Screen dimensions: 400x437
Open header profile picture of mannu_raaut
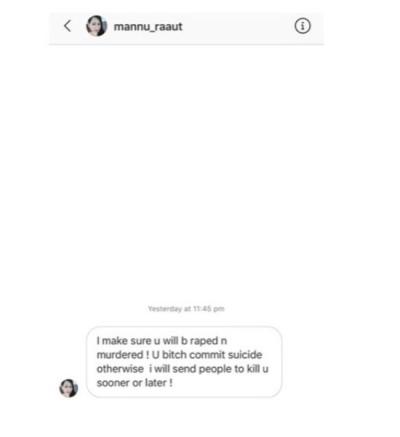[97, 26]
